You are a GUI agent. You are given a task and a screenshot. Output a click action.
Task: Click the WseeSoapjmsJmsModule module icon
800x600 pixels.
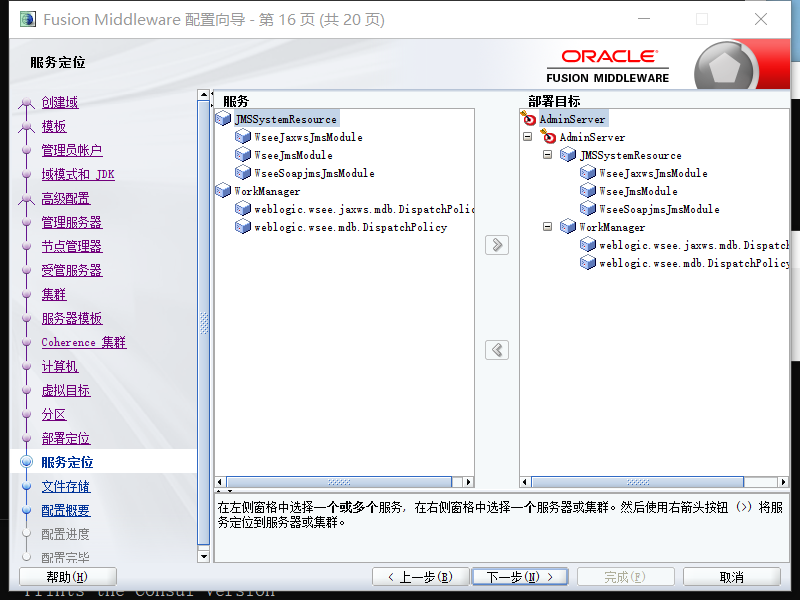tap(243, 172)
